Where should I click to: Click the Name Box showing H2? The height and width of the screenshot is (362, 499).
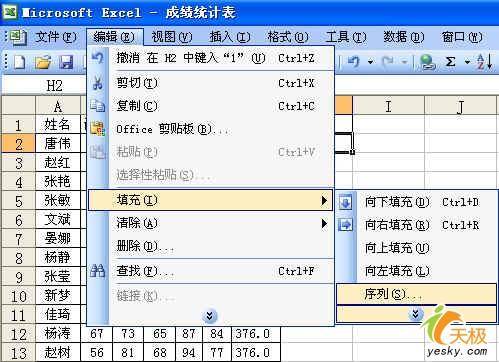tap(44, 86)
